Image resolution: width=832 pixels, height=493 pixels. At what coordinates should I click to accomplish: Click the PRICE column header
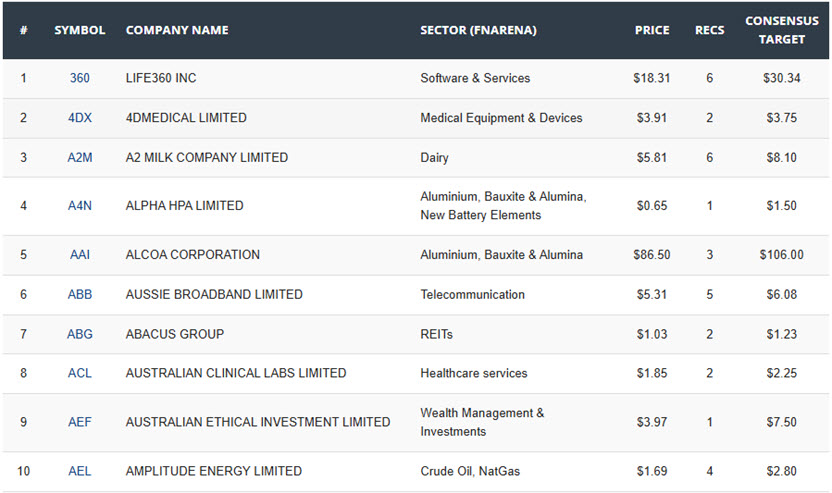pos(652,30)
